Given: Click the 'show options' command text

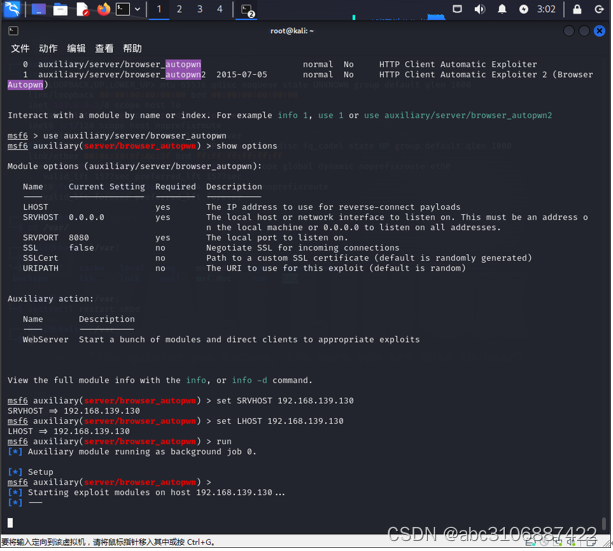Looking at the screenshot, I should 247,146.
